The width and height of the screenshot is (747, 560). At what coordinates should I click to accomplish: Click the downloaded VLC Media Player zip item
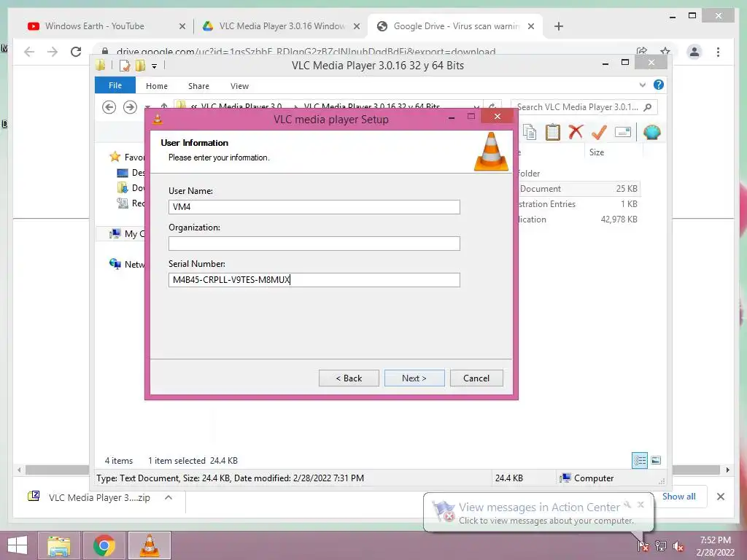[89, 497]
